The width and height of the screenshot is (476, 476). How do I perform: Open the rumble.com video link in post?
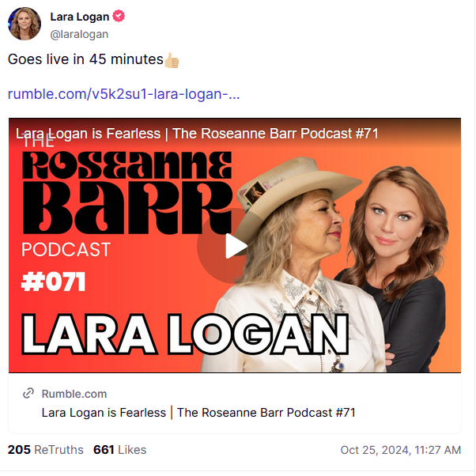coord(123,94)
